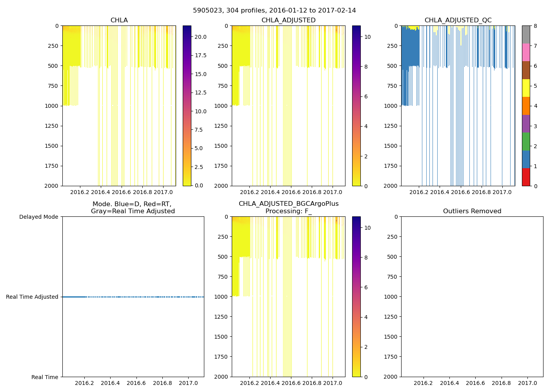Click the figure title with float ID 5905023
This screenshot has width=549, height=392.
coord(274,11)
